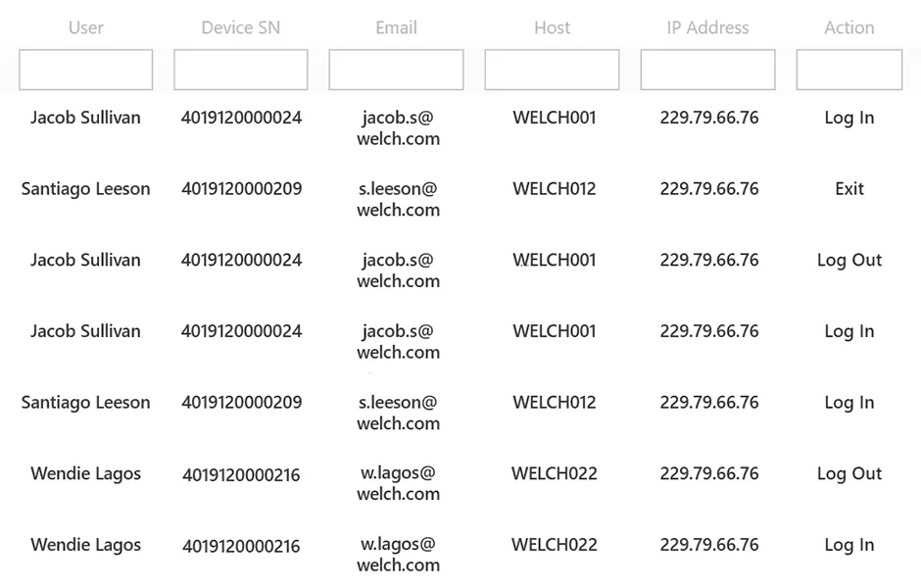Click the User column header
Viewport: 921px width, 588px height.
pyautogui.click(x=86, y=27)
